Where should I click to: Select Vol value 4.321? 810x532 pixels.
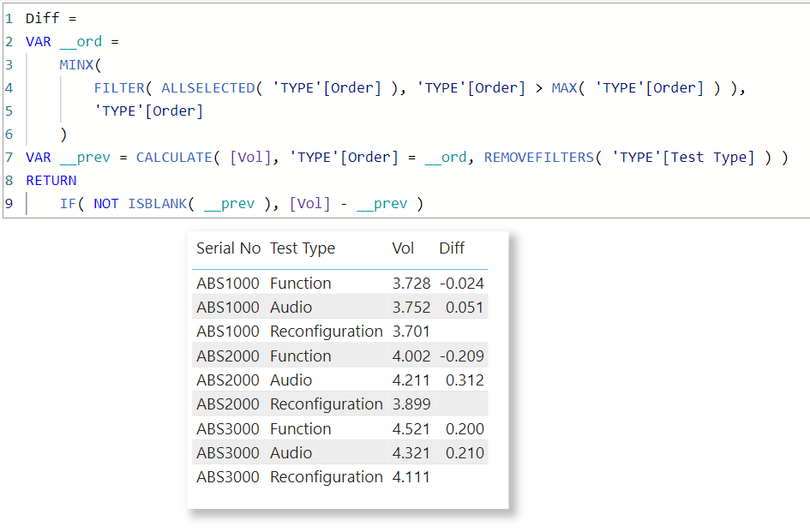(411, 453)
